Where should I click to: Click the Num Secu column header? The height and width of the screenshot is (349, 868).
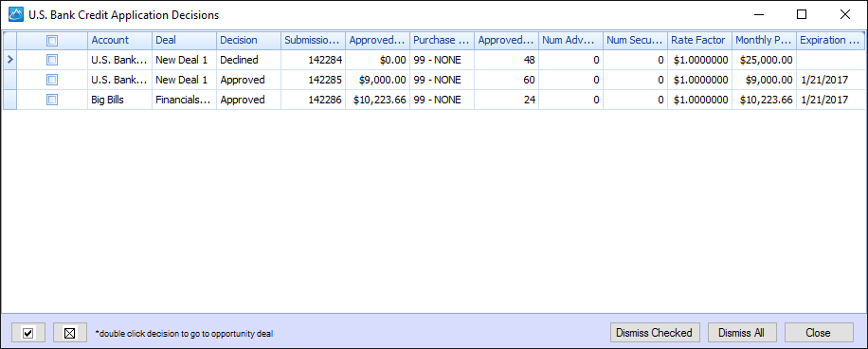(635, 41)
